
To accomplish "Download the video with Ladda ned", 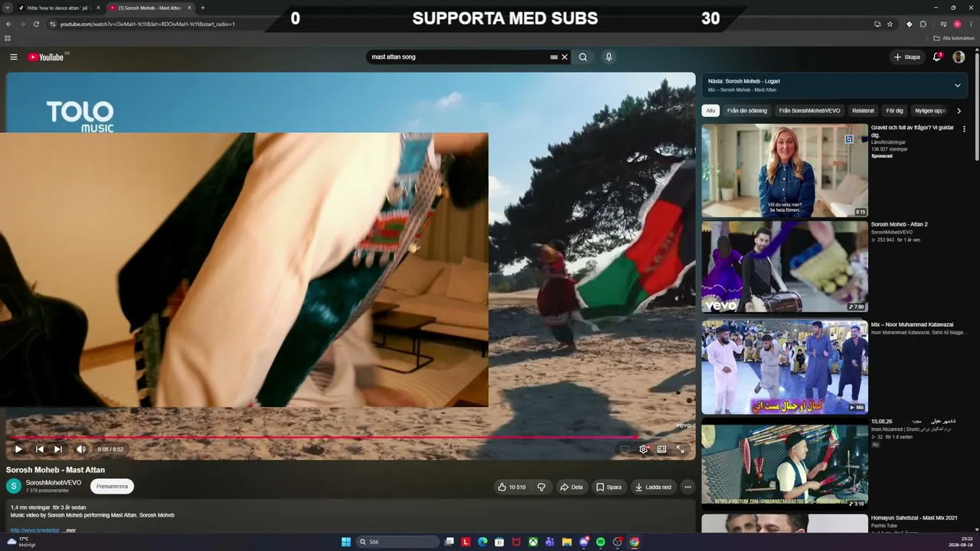I will coord(653,487).
